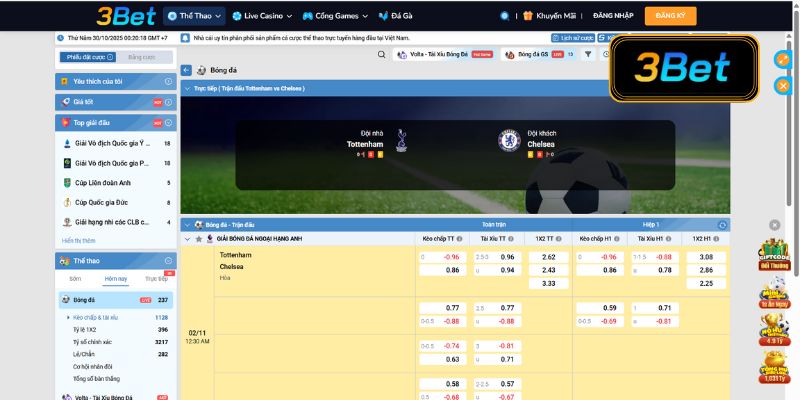Open Lịch sử cược betting history
The height and width of the screenshot is (400, 800).
(x=573, y=38)
